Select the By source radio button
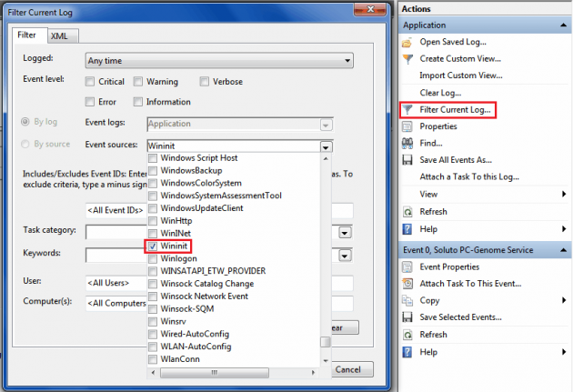This screenshot has height=392, width=573. tap(25, 144)
